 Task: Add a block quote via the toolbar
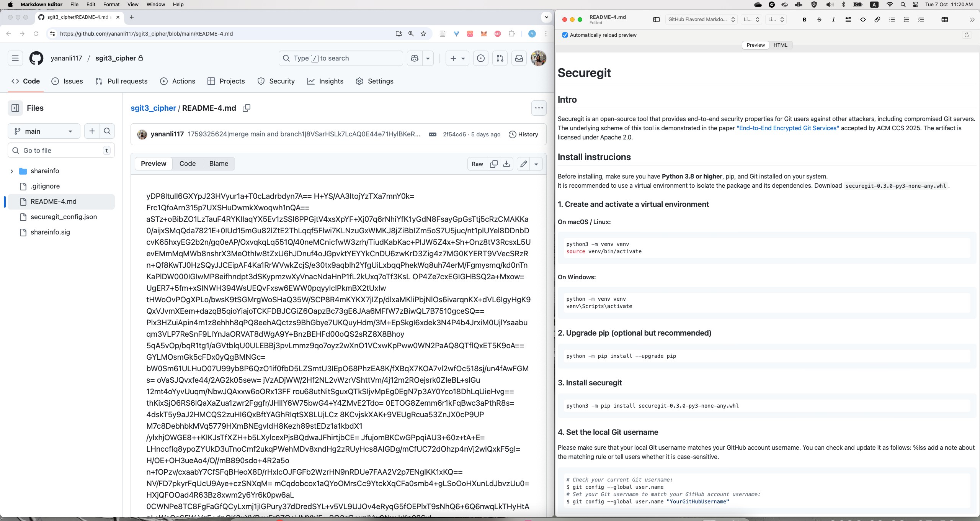[848, 20]
